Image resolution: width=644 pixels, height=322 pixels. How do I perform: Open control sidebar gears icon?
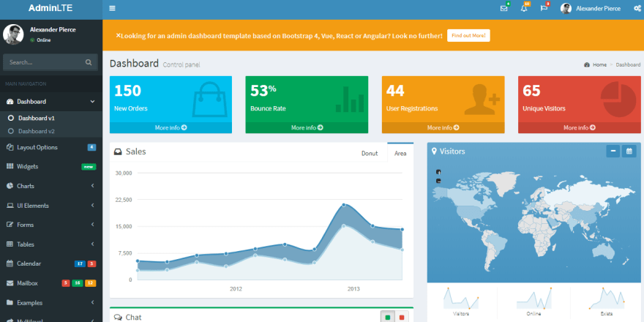pyautogui.click(x=637, y=8)
